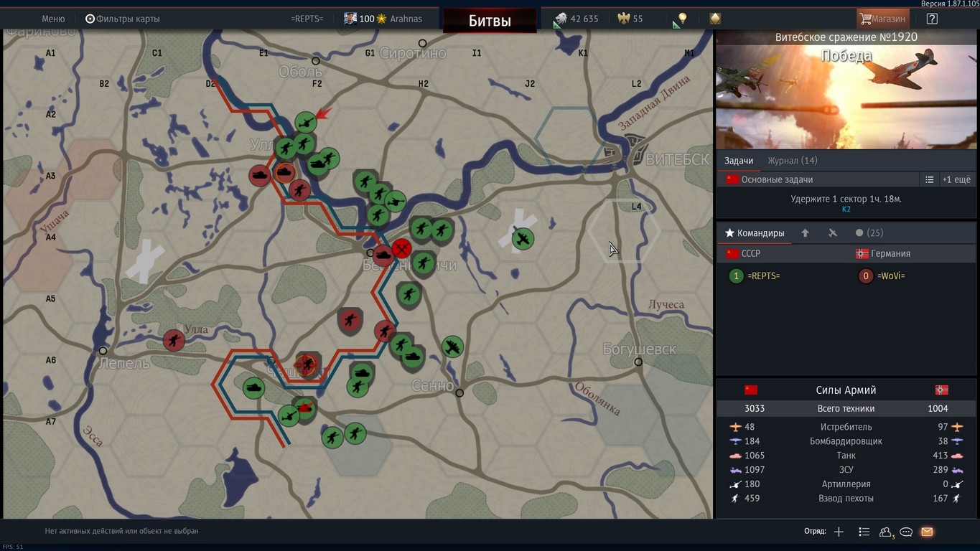Click the K2 sector link in objectives

[846, 209]
